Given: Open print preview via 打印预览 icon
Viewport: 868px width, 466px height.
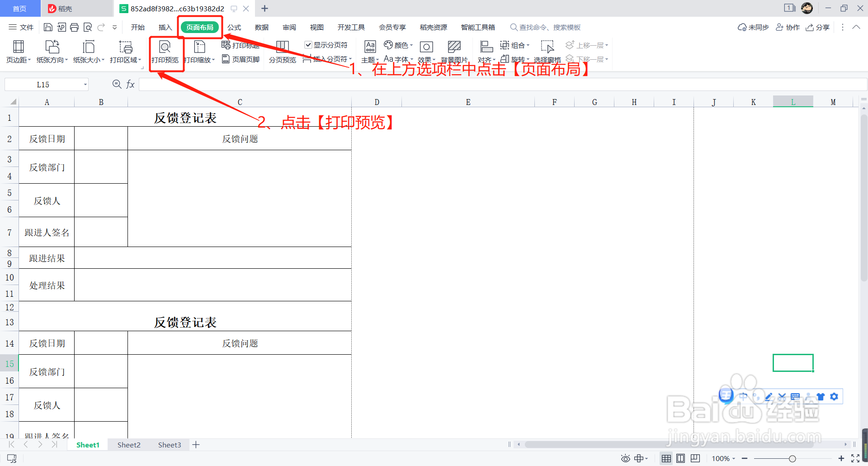Looking at the screenshot, I should [165, 51].
